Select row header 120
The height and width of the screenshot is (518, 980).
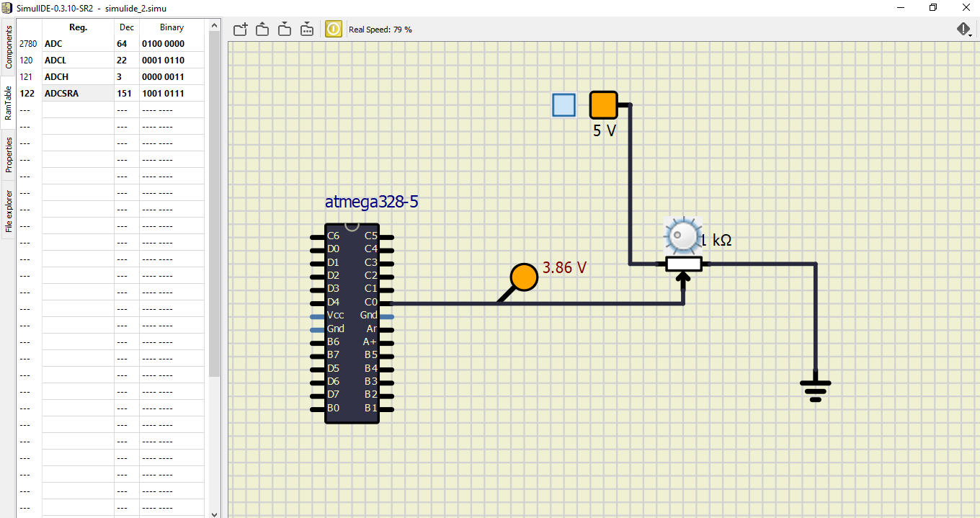[x=29, y=61]
